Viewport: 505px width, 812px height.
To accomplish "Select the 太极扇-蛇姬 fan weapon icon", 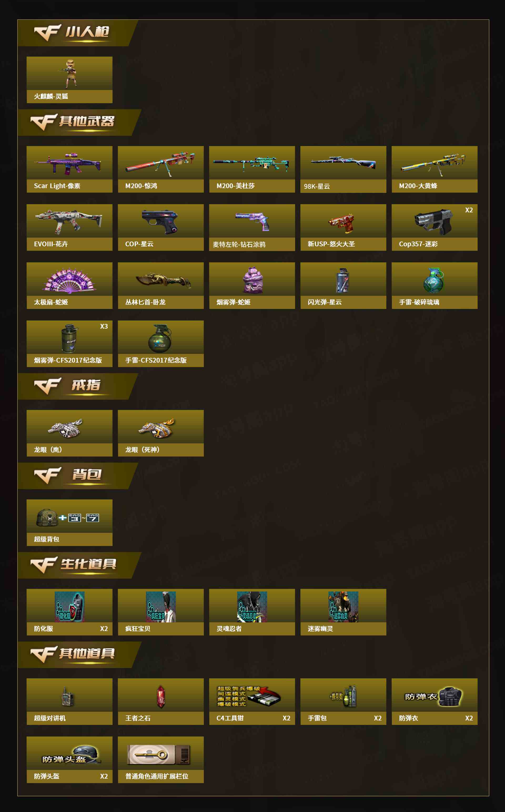I will point(69,280).
